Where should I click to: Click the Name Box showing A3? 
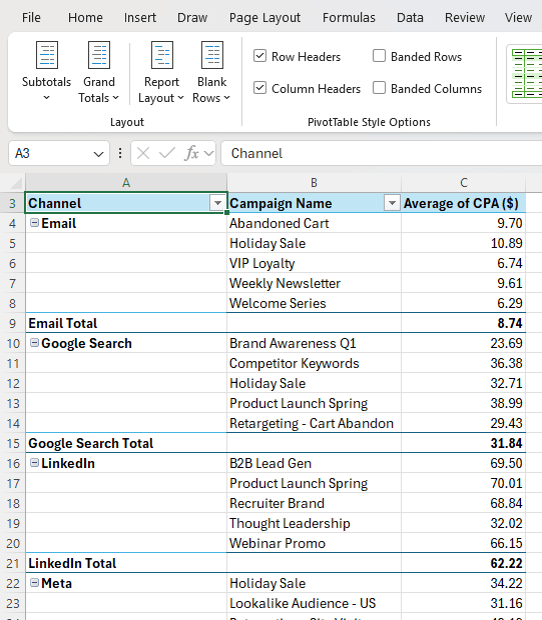point(51,153)
